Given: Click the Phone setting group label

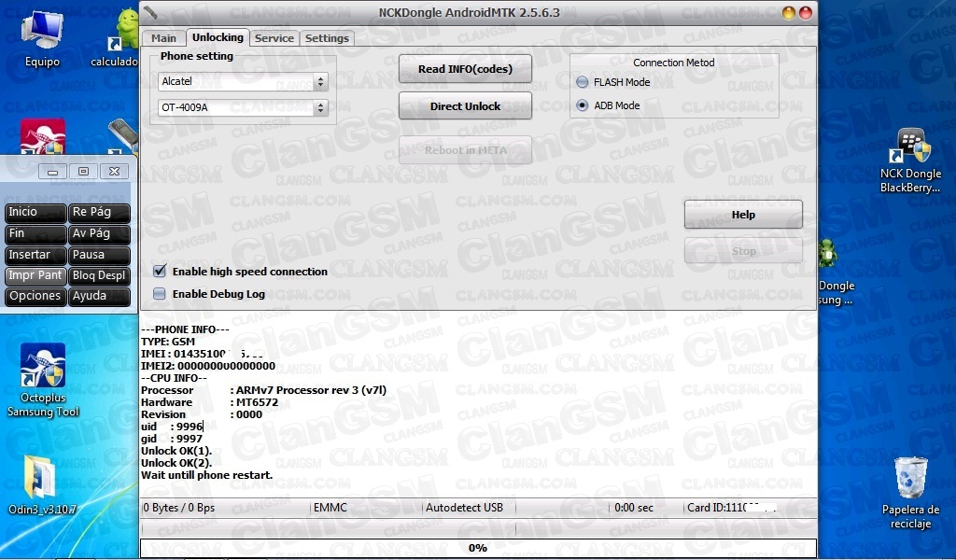Looking at the screenshot, I should (196, 56).
